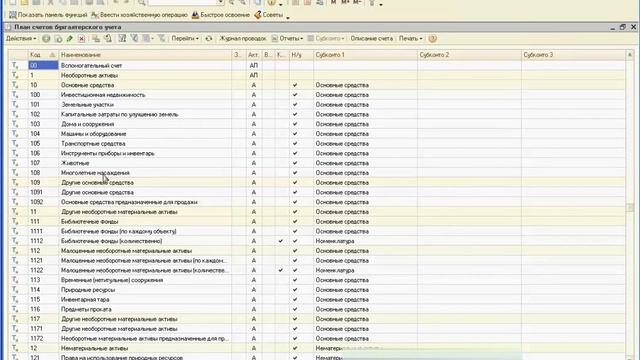Sort by the Код column header
640x360 pixels.
click(43, 55)
